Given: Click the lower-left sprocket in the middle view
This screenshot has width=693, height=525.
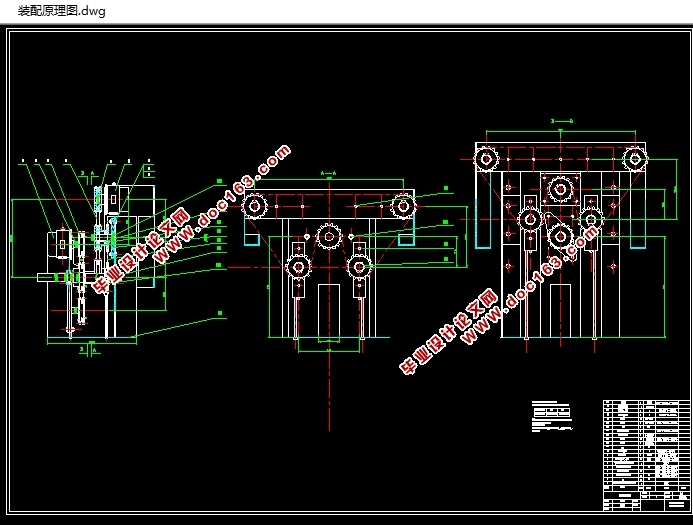Looking at the screenshot, I should coord(298,266).
